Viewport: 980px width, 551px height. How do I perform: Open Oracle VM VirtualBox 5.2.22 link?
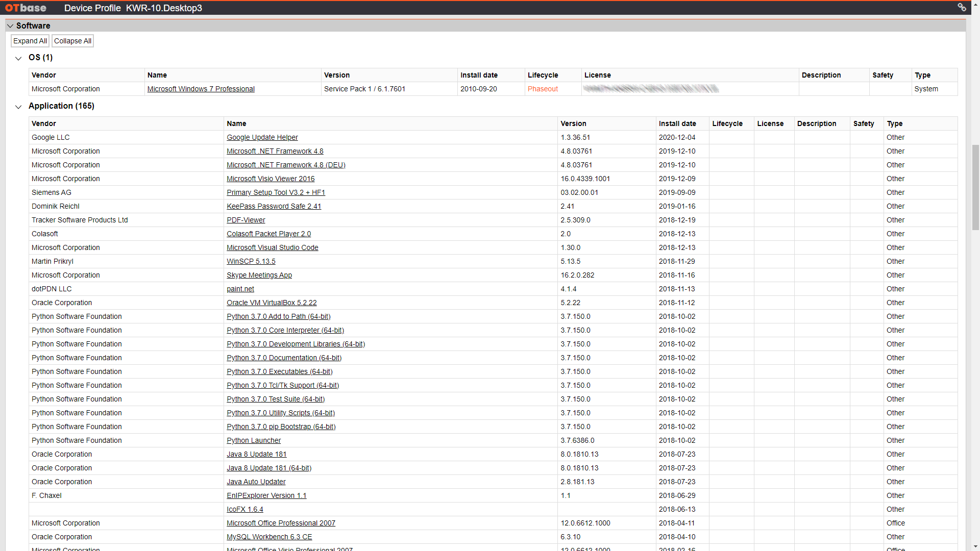[272, 303]
